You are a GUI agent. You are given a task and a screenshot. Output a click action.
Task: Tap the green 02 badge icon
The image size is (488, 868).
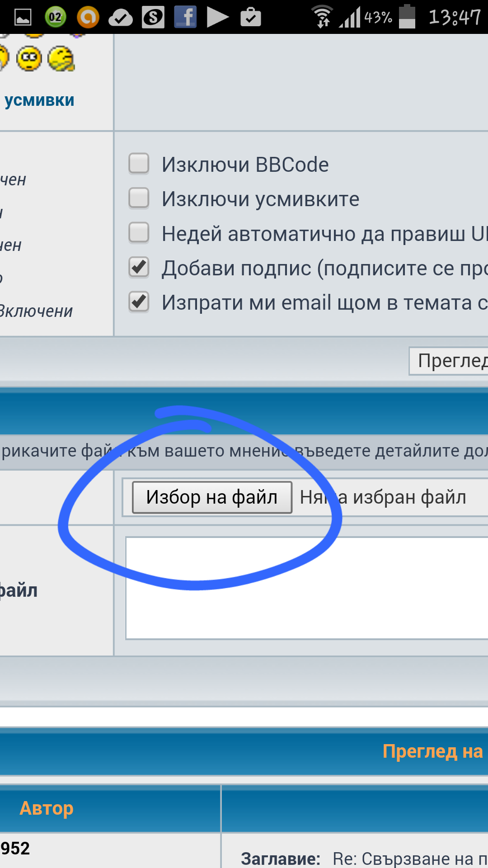point(56,17)
